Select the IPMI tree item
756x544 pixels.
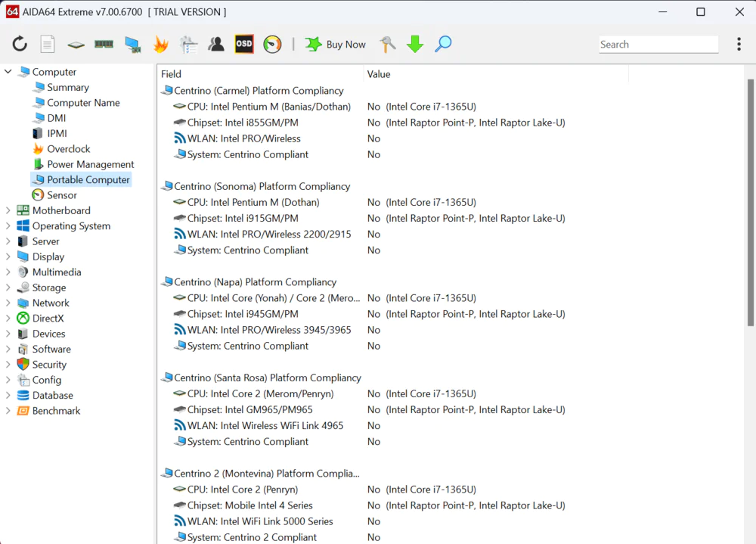tap(57, 134)
